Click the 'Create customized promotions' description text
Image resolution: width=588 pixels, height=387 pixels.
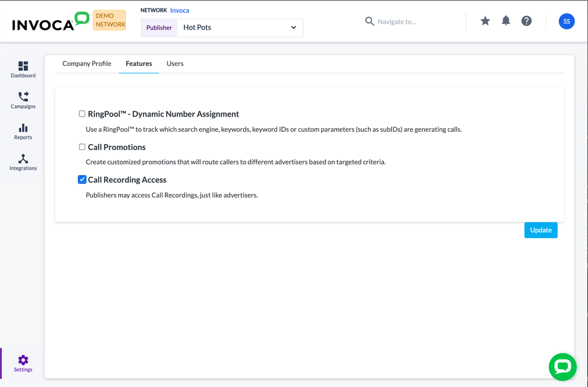tap(236, 162)
